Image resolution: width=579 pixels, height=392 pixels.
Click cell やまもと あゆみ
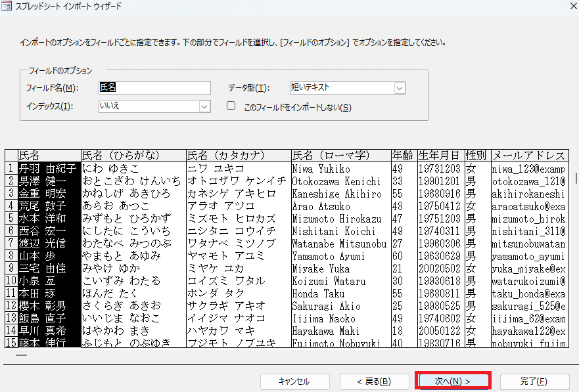coord(133,256)
